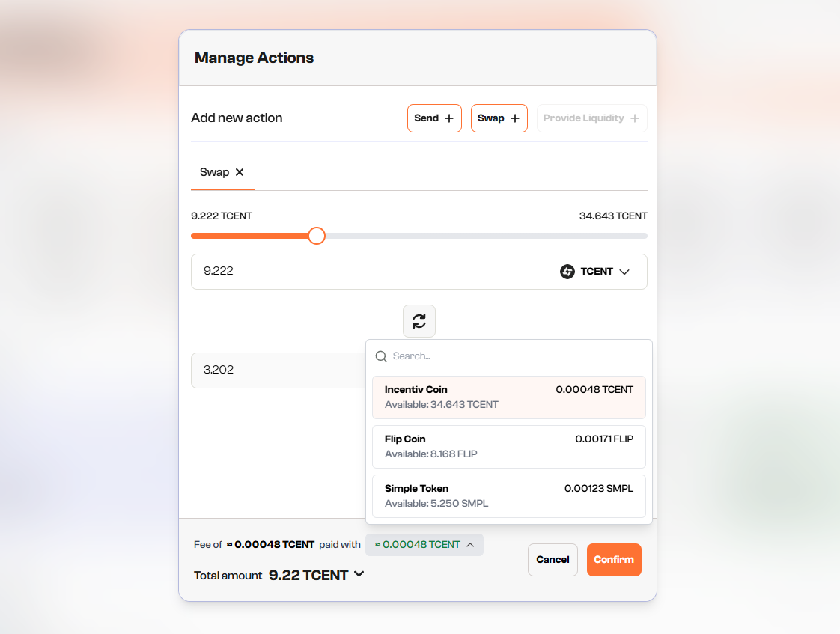Add a new Send action
840x634 pixels.
[434, 118]
